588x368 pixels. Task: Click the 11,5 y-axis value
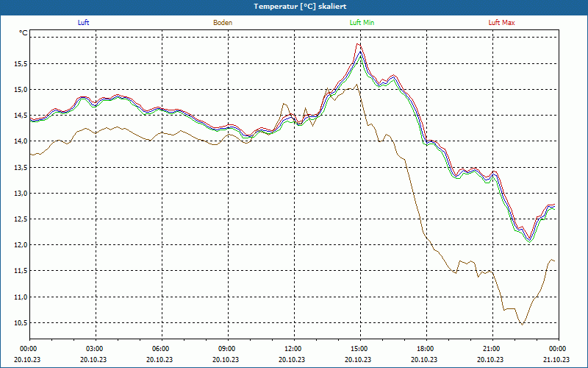point(21,271)
